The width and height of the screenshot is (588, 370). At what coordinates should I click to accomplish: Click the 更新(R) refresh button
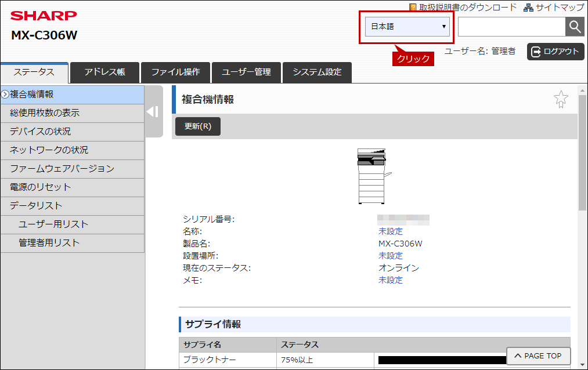coord(197,126)
